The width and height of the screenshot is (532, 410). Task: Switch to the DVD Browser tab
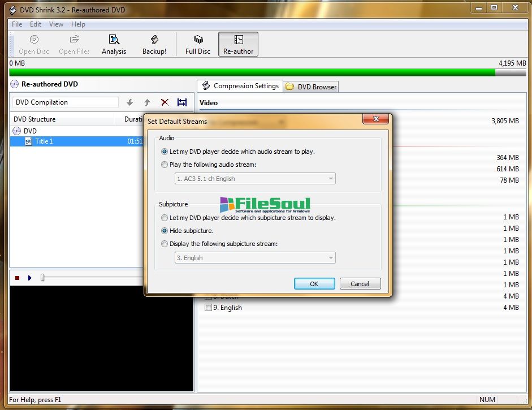tap(311, 87)
